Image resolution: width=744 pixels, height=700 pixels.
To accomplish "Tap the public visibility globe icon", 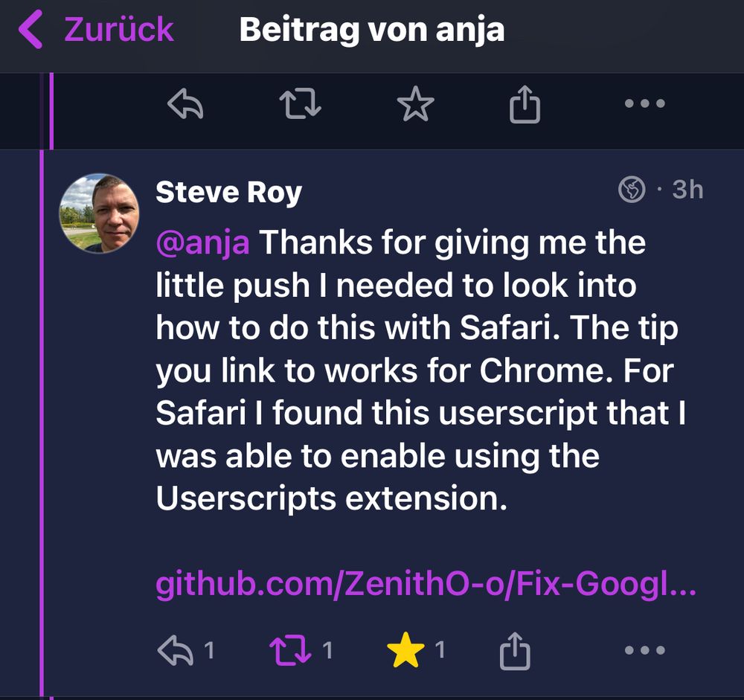I will pyautogui.click(x=632, y=191).
